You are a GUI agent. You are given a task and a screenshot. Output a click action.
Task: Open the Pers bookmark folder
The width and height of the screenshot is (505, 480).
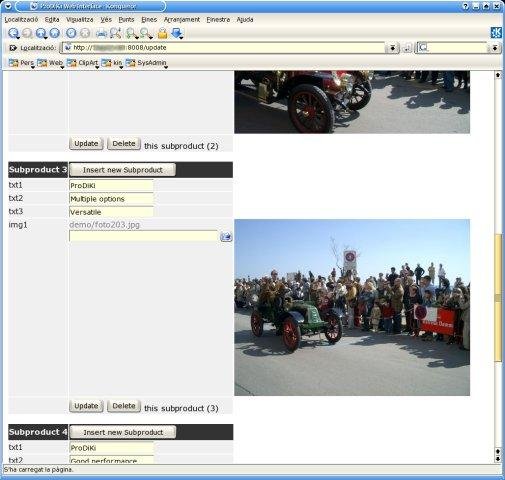pyautogui.click(x=22, y=63)
